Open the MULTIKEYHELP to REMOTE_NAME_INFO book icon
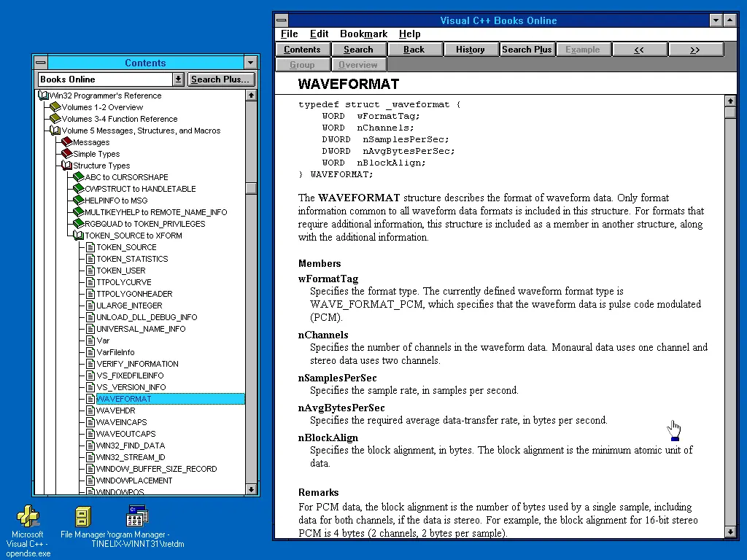 [x=79, y=212]
